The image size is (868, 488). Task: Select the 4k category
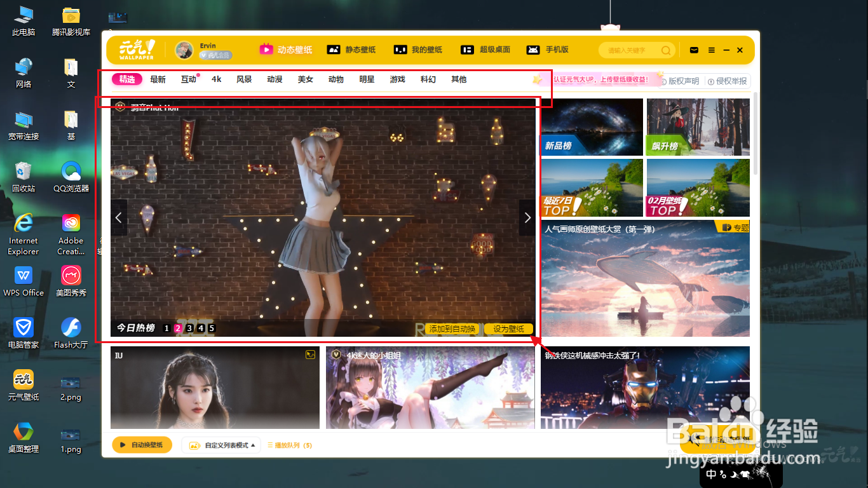point(217,79)
